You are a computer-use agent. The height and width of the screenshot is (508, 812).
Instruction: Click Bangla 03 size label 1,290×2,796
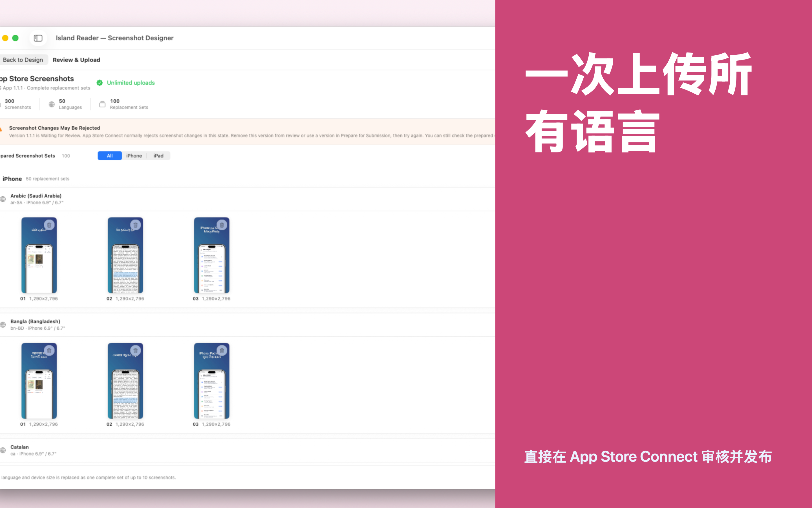[216, 424]
